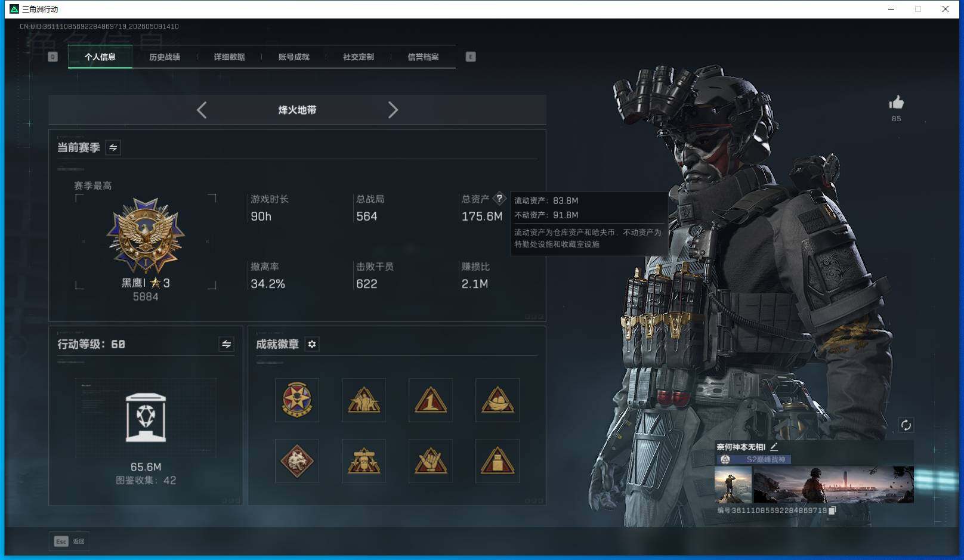
Task: Open 成就徽章 settings gear
Action: click(312, 344)
